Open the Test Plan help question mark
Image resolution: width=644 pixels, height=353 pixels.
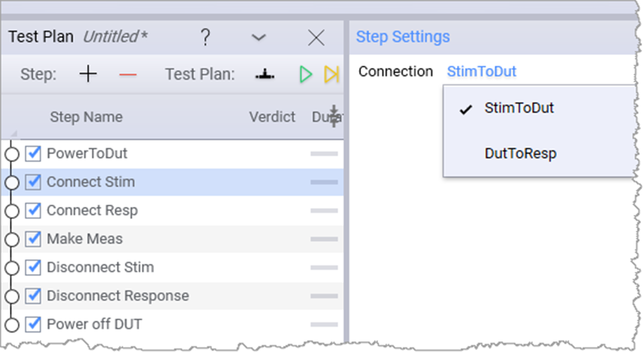[x=205, y=37]
